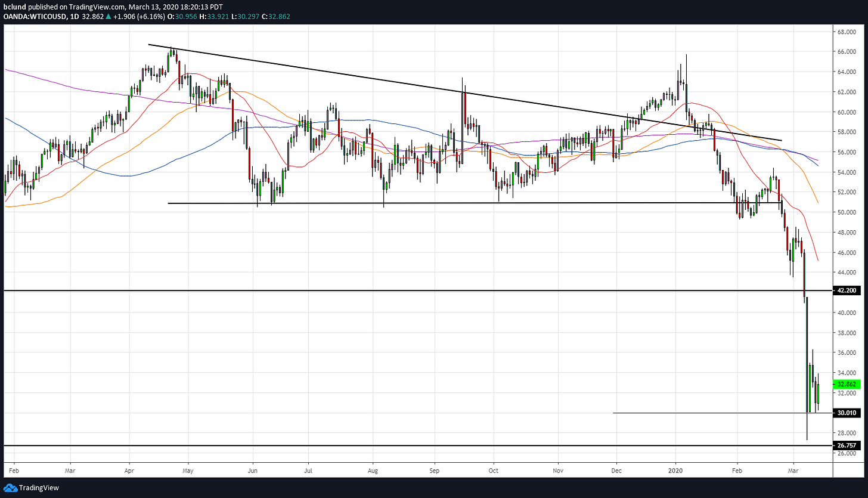This screenshot has width=868, height=498.
Task: Click the Nov label on the time axis
Action: tap(558, 469)
